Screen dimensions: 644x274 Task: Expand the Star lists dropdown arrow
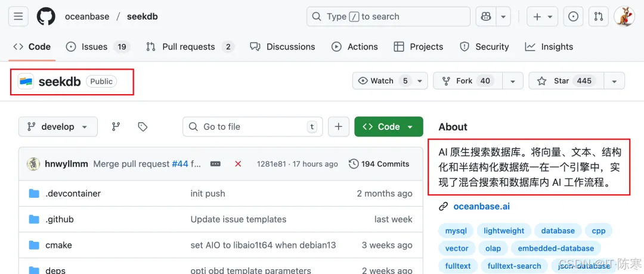point(614,81)
